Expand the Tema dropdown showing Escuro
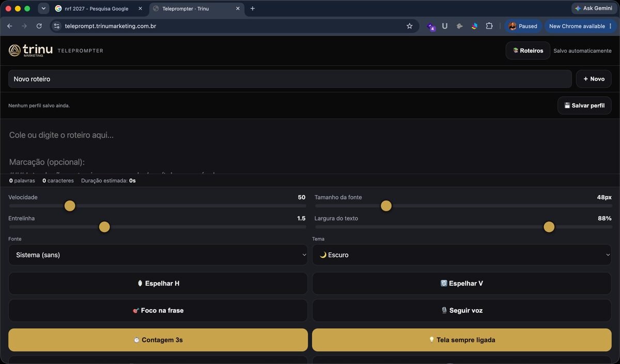The image size is (620, 364). click(x=462, y=255)
